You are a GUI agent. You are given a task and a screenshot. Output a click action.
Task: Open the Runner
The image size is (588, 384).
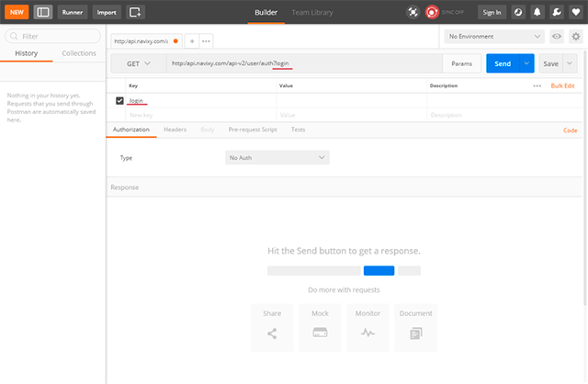(x=73, y=12)
